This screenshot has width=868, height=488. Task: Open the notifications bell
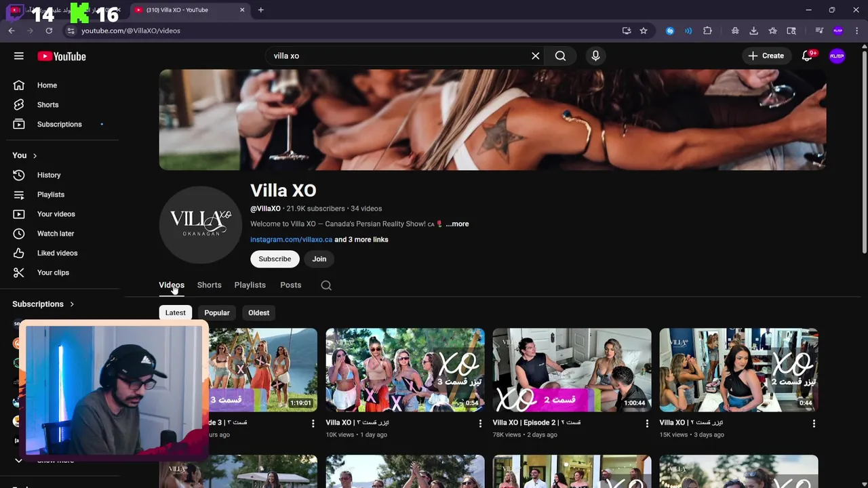(807, 56)
